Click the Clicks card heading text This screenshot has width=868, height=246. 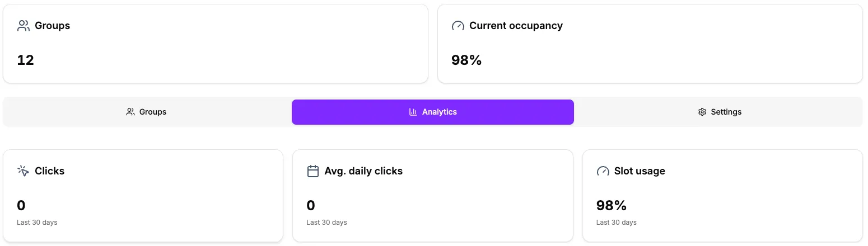click(x=49, y=171)
